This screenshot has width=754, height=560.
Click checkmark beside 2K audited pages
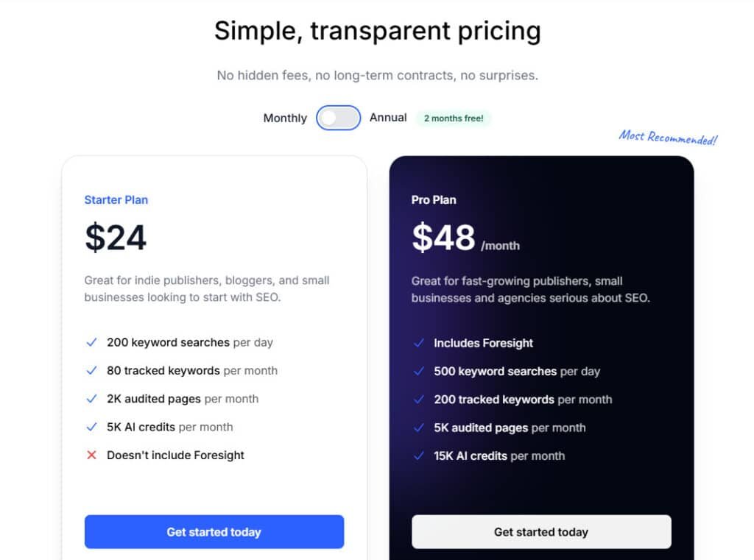tap(92, 399)
